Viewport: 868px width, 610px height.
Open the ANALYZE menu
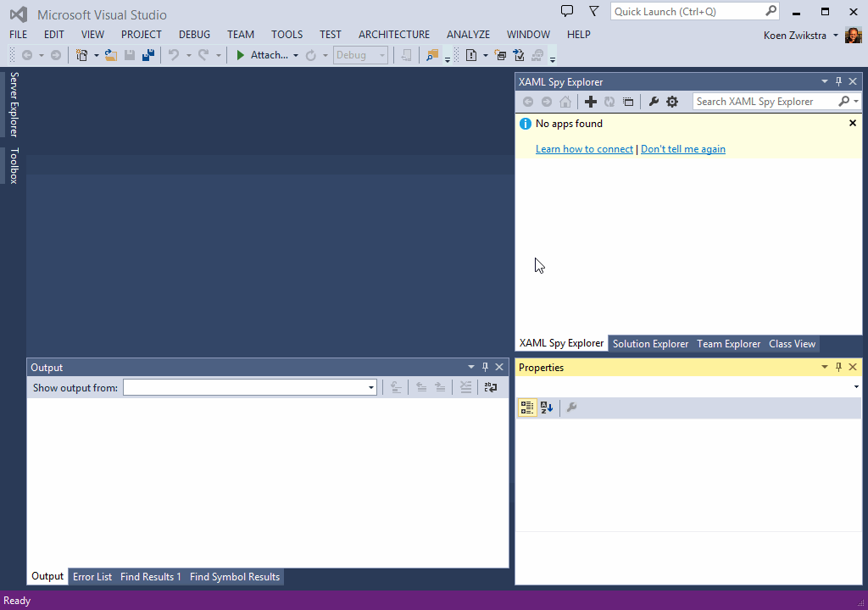click(x=468, y=35)
